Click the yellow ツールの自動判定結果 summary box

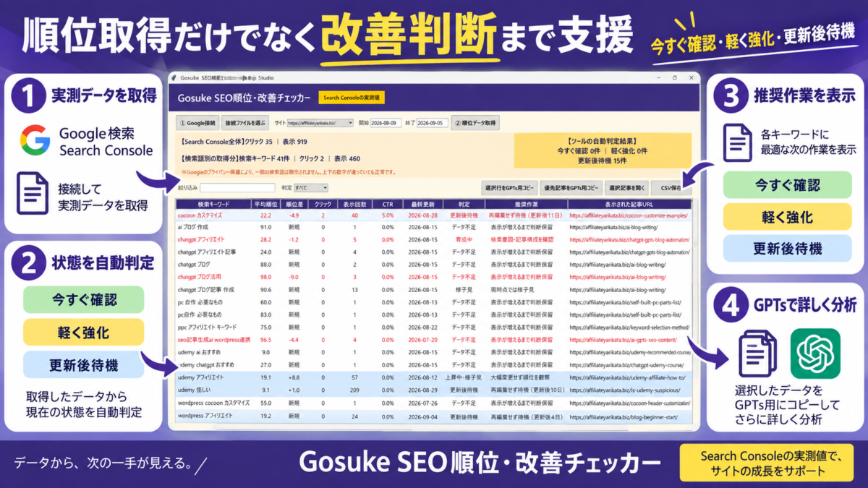click(603, 150)
